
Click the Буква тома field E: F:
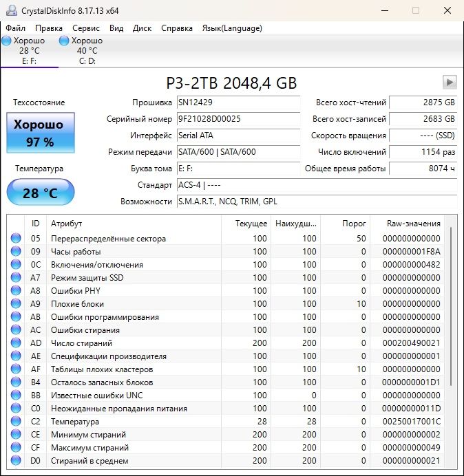(238, 169)
